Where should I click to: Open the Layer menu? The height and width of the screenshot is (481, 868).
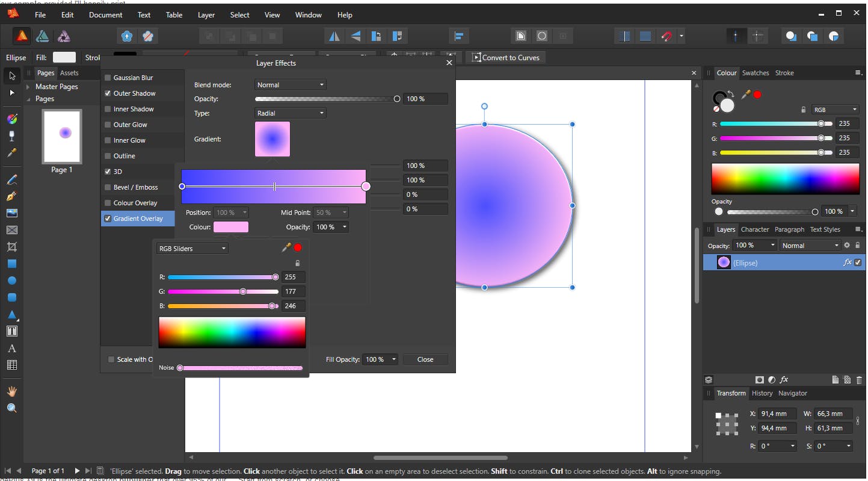click(x=206, y=14)
